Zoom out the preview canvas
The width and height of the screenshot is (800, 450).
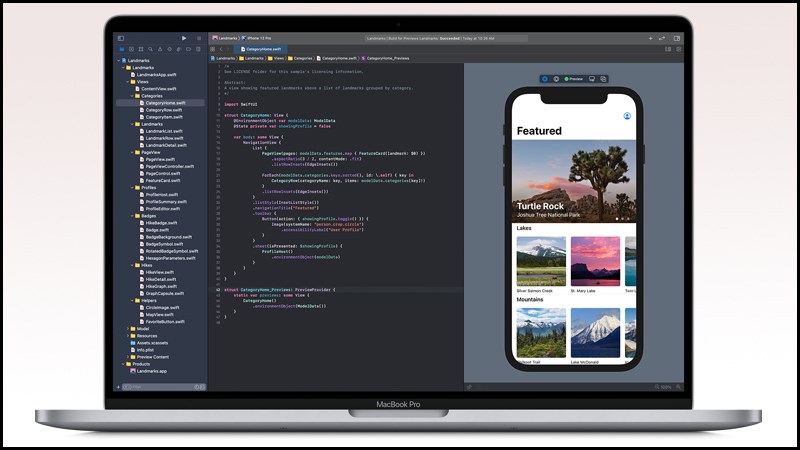(x=657, y=387)
